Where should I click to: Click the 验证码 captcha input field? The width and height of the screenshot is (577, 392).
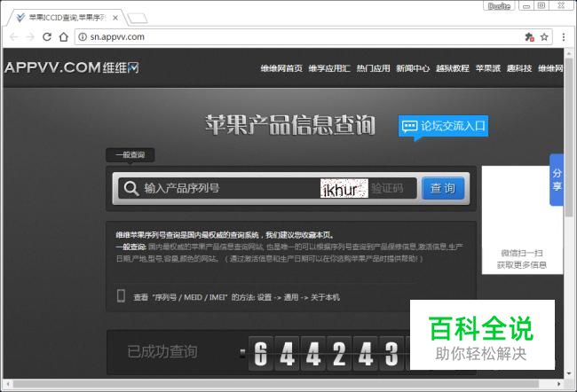(x=392, y=188)
